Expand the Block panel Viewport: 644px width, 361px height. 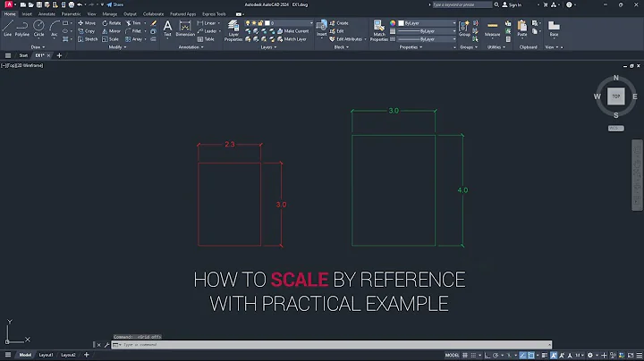[341, 47]
